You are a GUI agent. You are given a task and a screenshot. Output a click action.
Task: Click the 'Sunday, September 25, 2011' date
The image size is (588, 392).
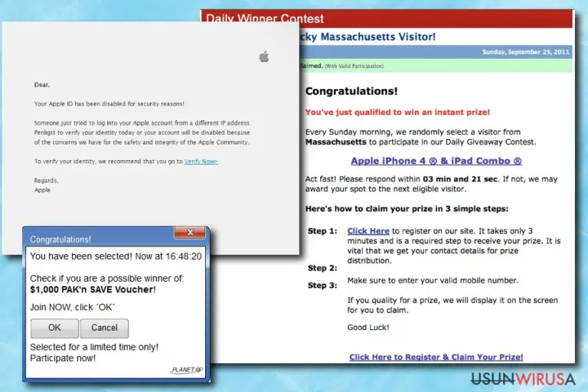526,52
